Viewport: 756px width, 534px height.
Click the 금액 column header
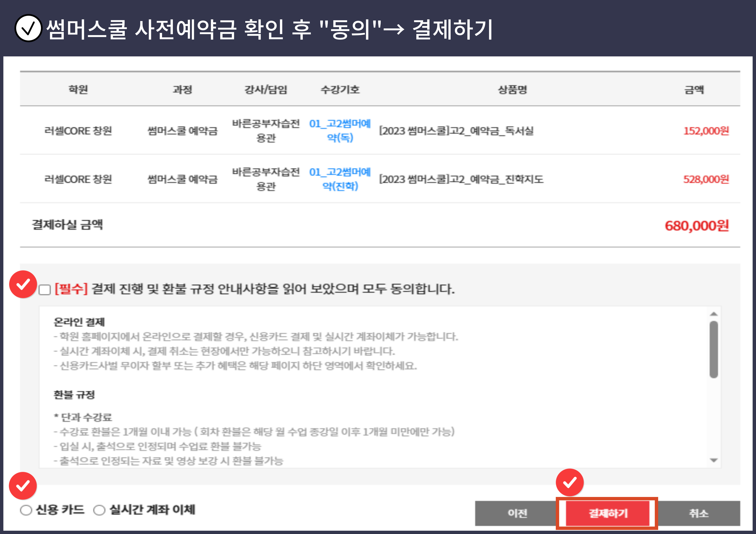point(694,90)
